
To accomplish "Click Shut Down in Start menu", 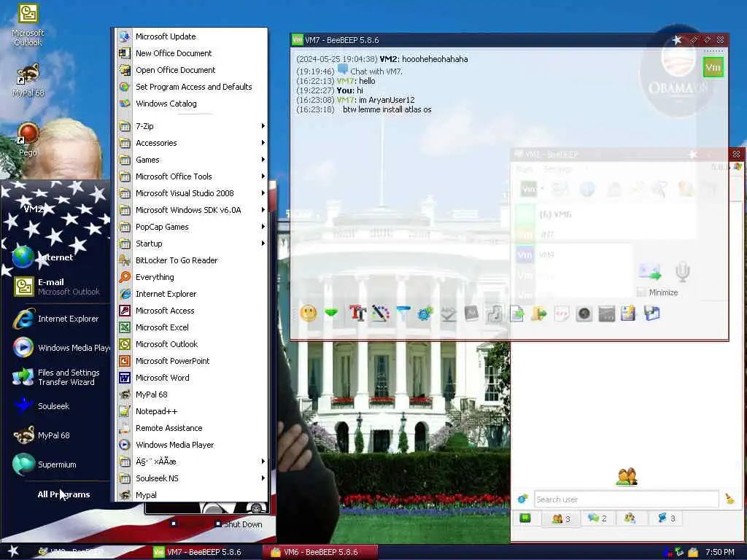I will coord(239,524).
